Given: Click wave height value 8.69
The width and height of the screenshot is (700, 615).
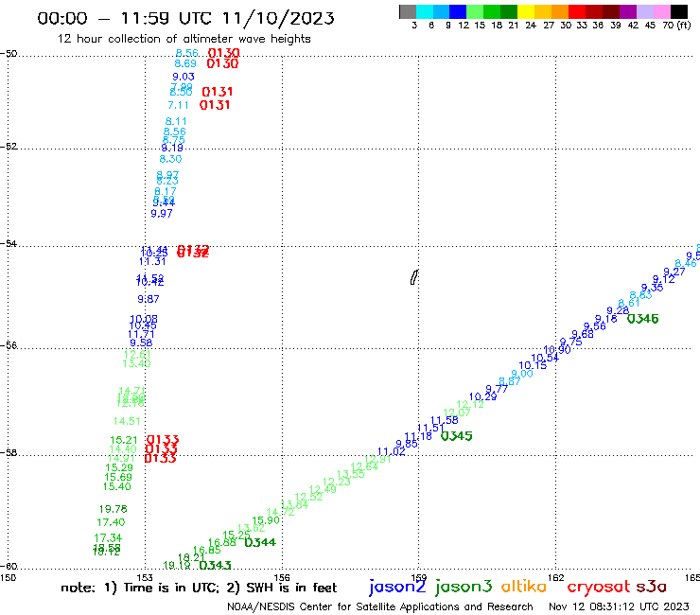Looking at the screenshot, I should 185,64.
